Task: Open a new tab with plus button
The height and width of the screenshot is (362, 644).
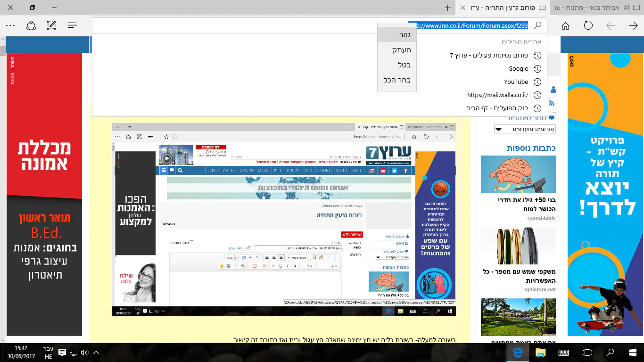Action: tap(447, 8)
